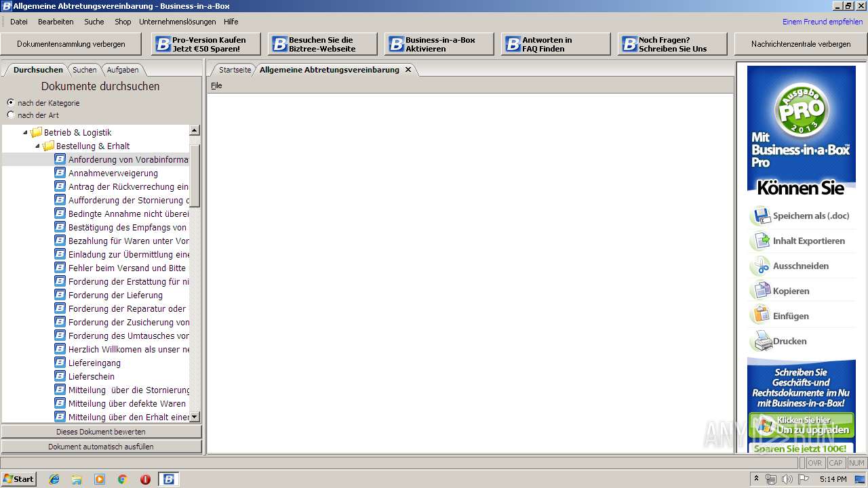The height and width of the screenshot is (488, 868).
Task: Click the Betrieb & Logistik folder icon
Action: 36,132
